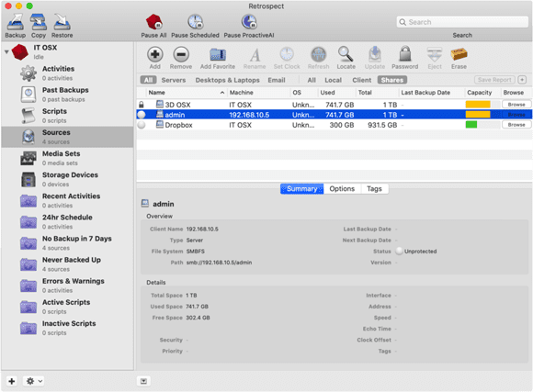The width and height of the screenshot is (533, 392).
Task: Click the Copy toolbar icon
Action: (39, 22)
